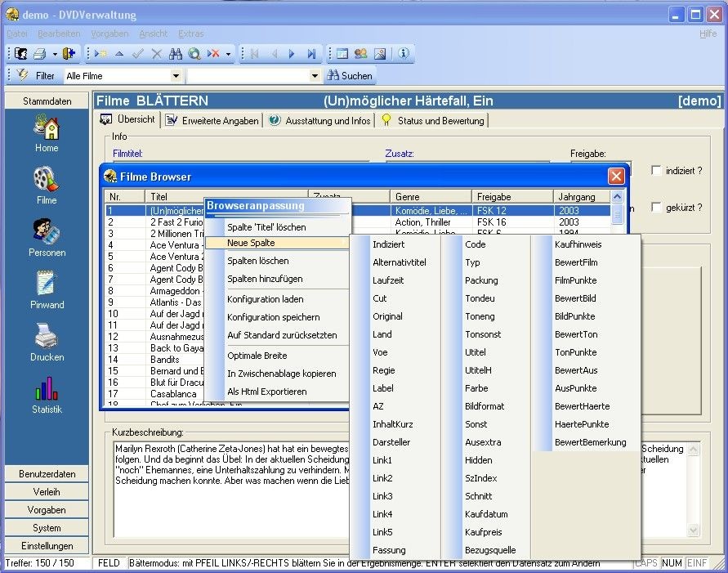
Task: Toggle the 'indiziert ?' checkbox
Action: point(656,171)
